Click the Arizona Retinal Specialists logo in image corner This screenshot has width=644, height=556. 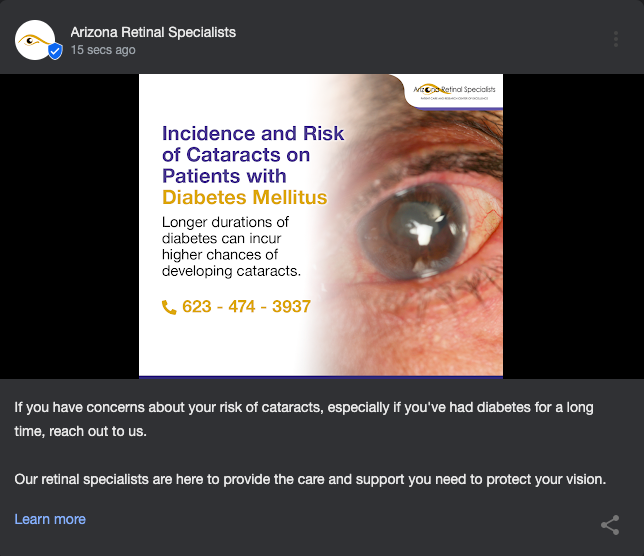[x=453, y=91]
